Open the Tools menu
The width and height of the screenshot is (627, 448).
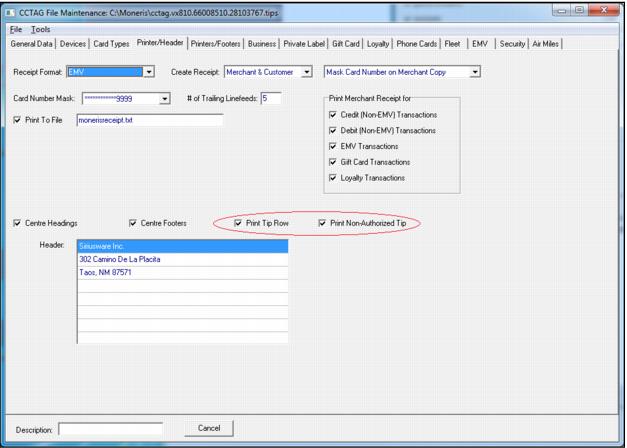[x=40, y=30]
